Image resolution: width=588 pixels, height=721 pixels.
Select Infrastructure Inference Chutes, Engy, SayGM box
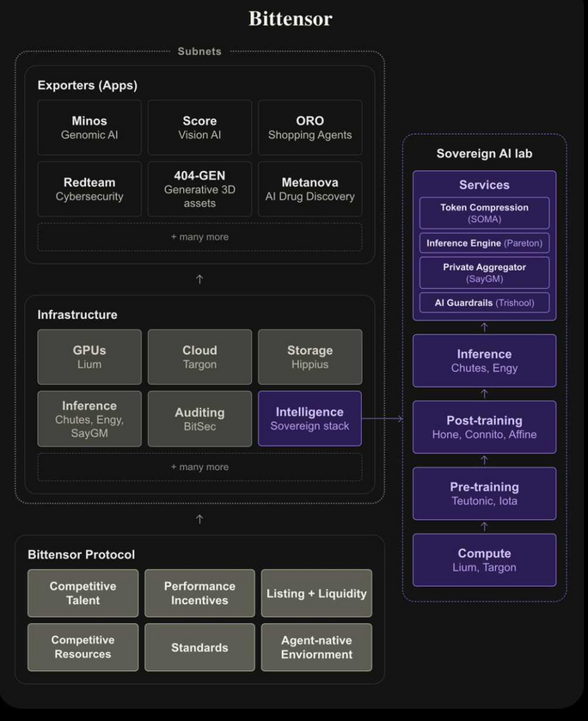point(89,419)
